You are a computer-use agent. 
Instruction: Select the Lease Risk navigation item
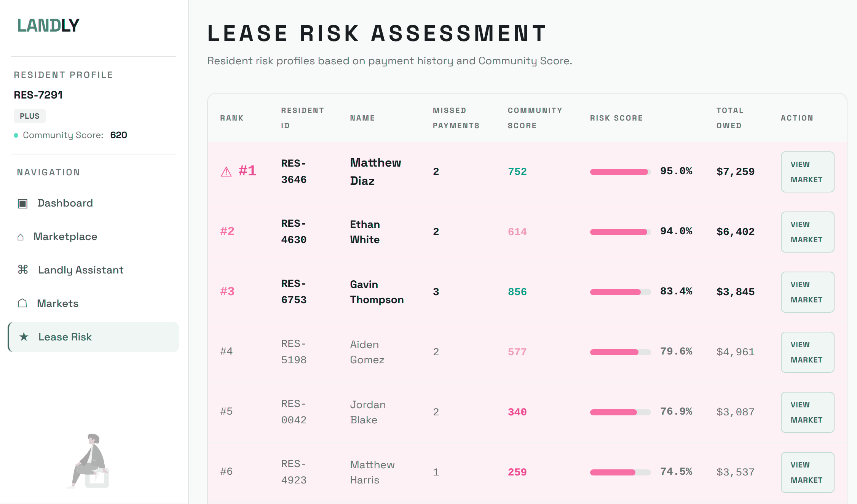65,337
